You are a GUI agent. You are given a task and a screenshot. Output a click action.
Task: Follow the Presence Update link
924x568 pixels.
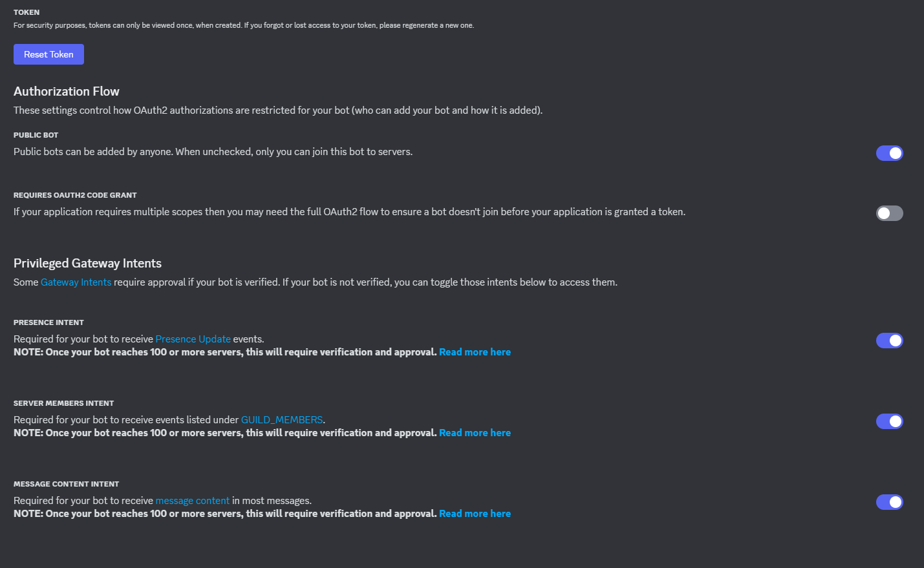click(193, 339)
